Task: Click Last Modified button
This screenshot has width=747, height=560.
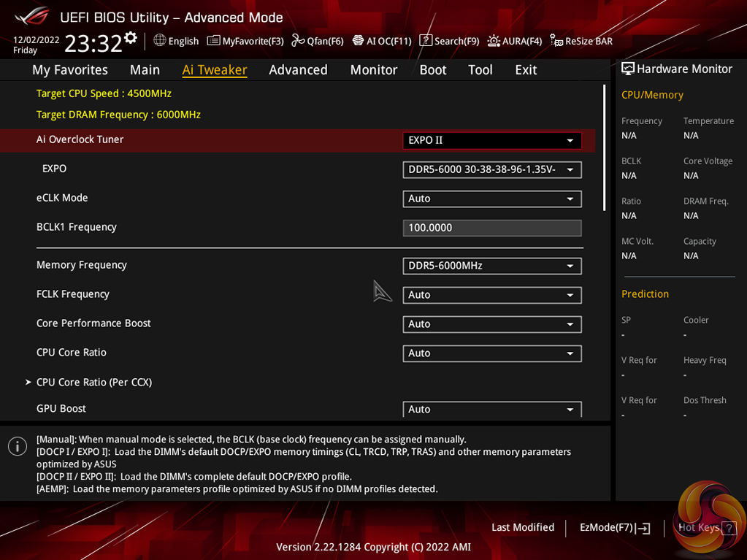Action: (523, 527)
